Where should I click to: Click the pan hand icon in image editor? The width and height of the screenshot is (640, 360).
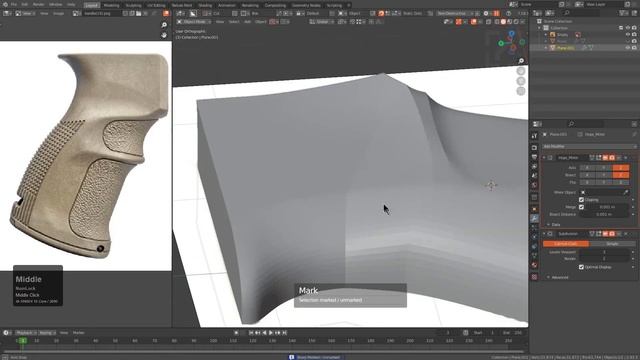(x=164, y=35)
